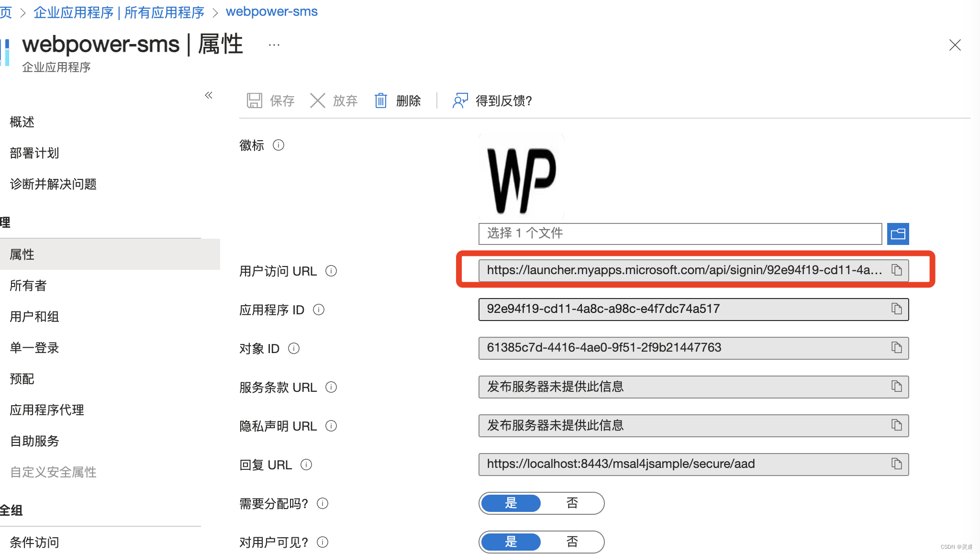Screen dimensions: 980x554
Task: Copy the 应用程序 ID value
Action: 896,309
